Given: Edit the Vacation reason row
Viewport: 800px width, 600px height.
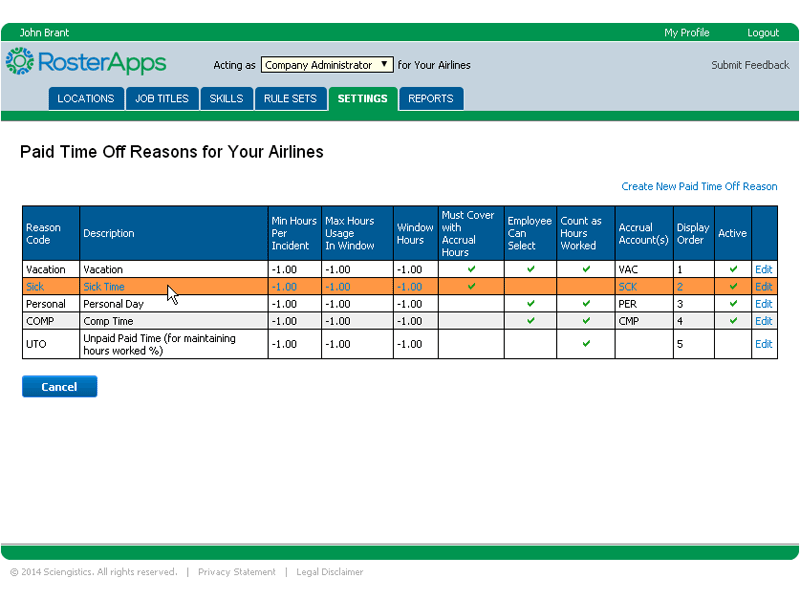Looking at the screenshot, I should click(763, 269).
